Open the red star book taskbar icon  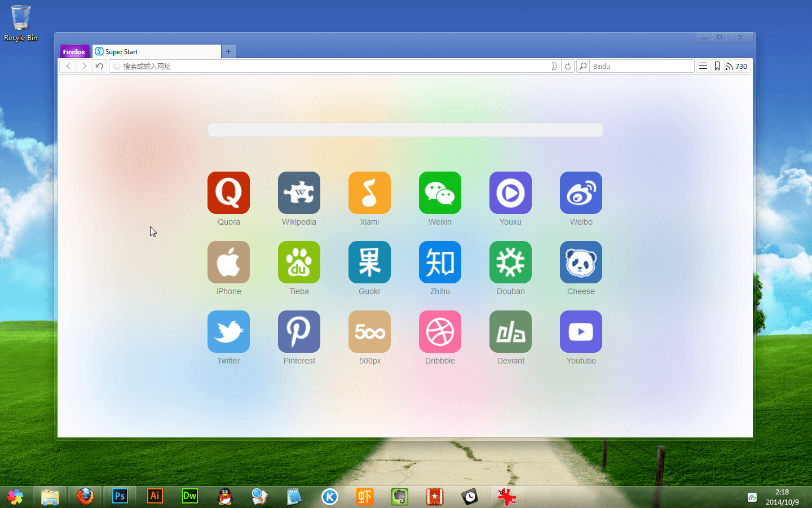pyautogui.click(x=435, y=497)
